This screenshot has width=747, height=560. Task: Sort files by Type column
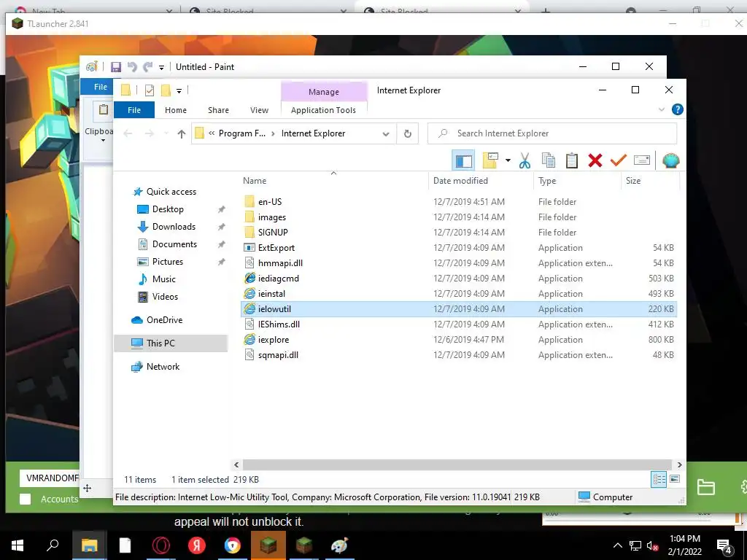[x=547, y=181]
